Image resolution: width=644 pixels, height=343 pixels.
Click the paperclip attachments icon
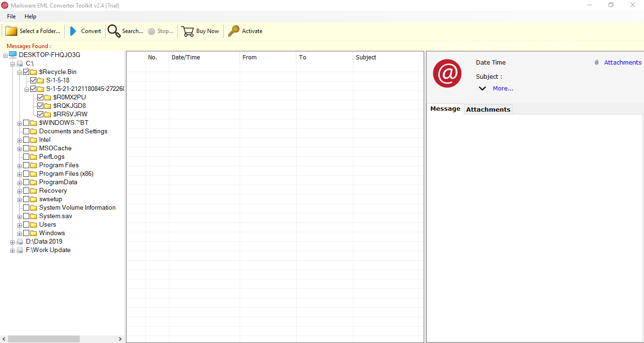click(596, 62)
